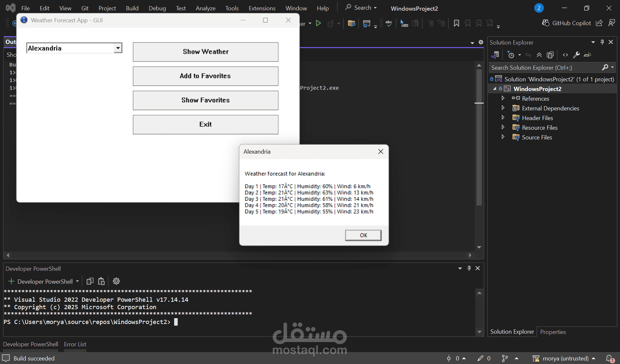620x364 pixels.
Task: Open the Debug menu
Action: [x=157, y=8]
